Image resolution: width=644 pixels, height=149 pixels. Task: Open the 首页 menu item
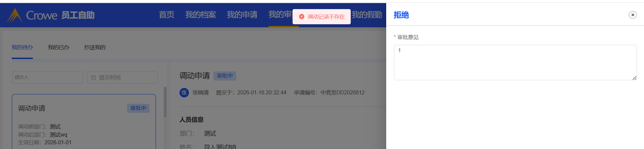(x=166, y=15)
